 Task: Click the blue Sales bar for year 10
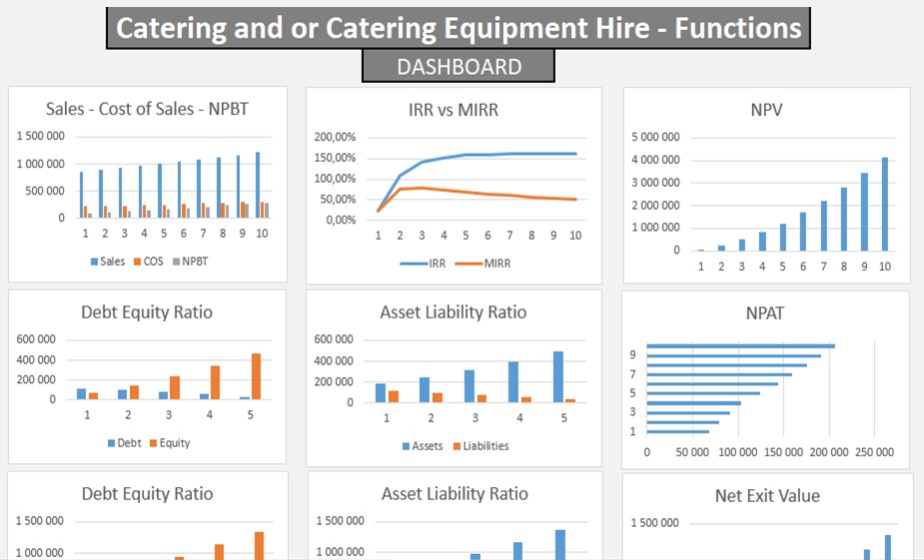(258, 185)
